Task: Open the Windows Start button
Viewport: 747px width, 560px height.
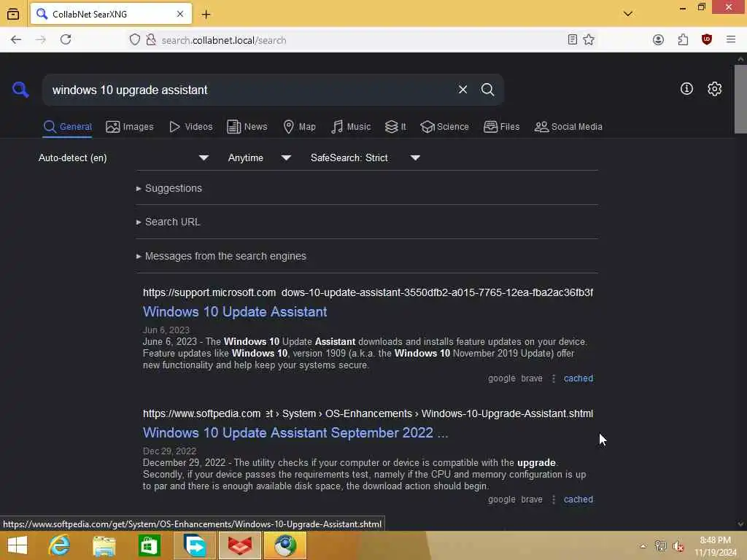Action: coord(18,545)
